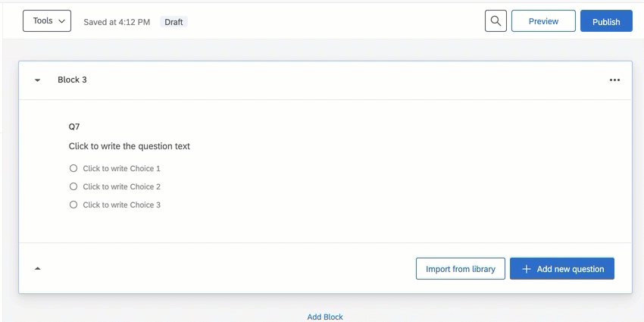Image resolution: width=644 pixels, height=322 pixels.
Task: Open Block 3 three-dot options menu
Action: click(x=614, y=80)
